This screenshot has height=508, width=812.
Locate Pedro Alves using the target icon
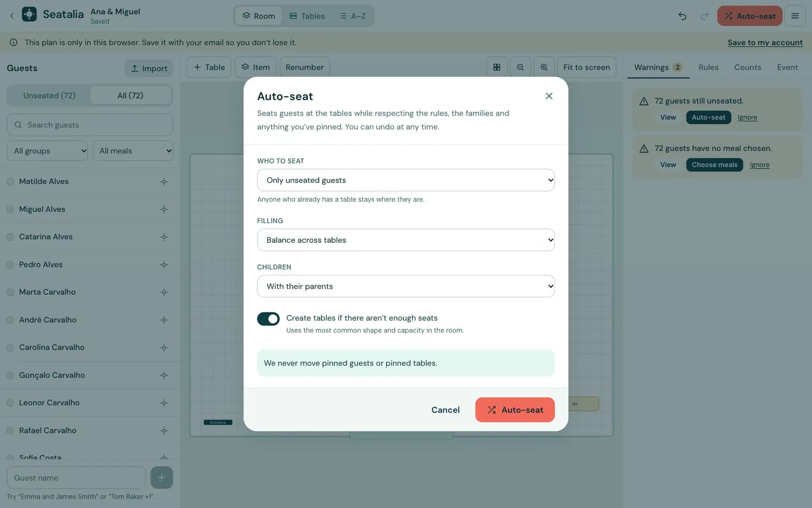(164, 265)
